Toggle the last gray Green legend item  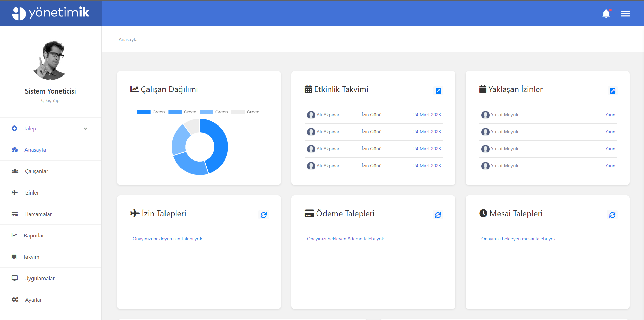(x=245, y=112)
